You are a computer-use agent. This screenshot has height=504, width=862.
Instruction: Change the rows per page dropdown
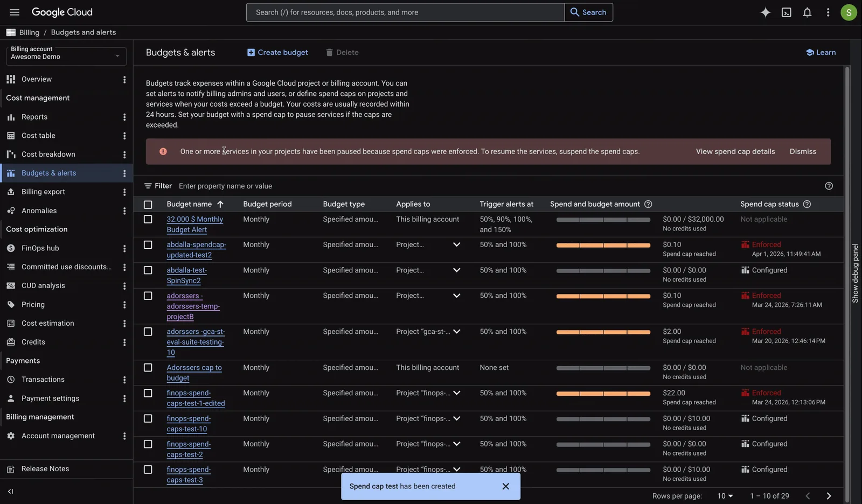click(x=725, y=496)
